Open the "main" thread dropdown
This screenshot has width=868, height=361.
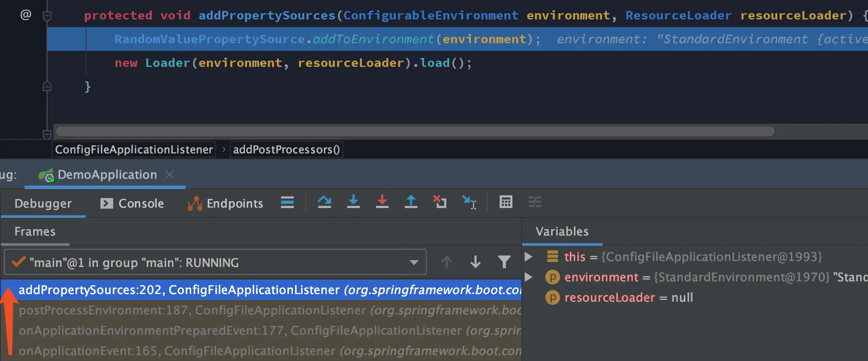(414, 263)
